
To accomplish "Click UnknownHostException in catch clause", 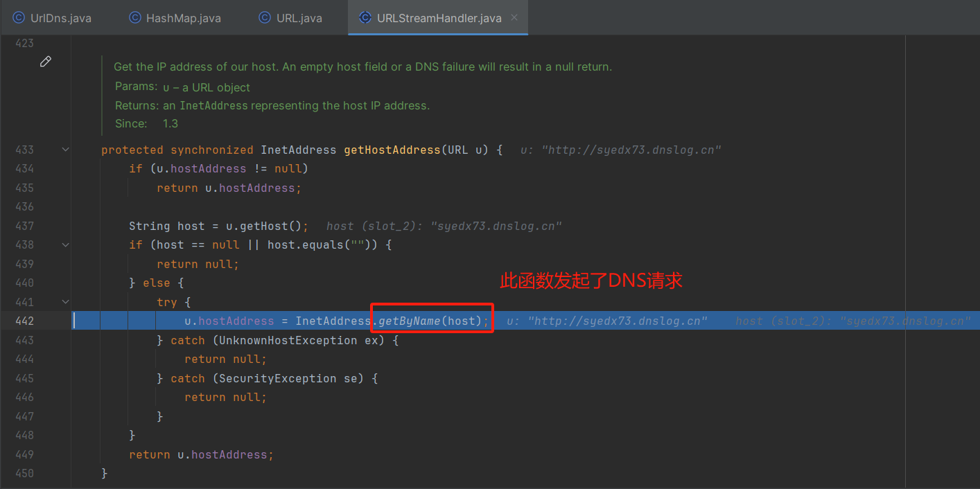I will click(288, 340).
